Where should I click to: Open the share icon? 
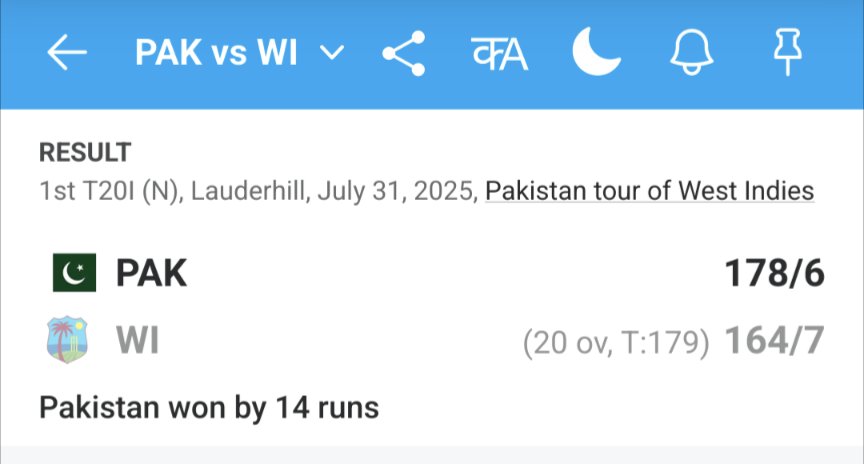pos(404,53)
